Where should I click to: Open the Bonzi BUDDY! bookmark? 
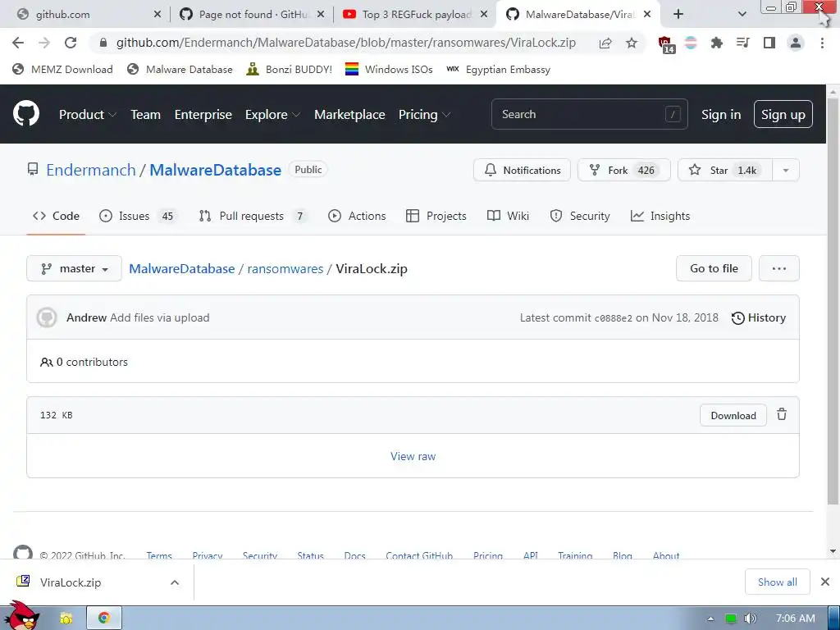click(290, 70)
